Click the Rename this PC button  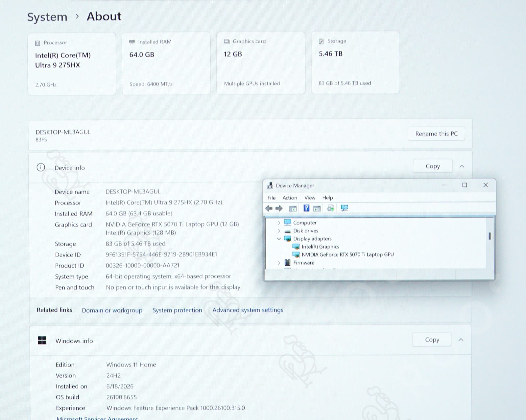pyautogui.click(x=436, y=134)
